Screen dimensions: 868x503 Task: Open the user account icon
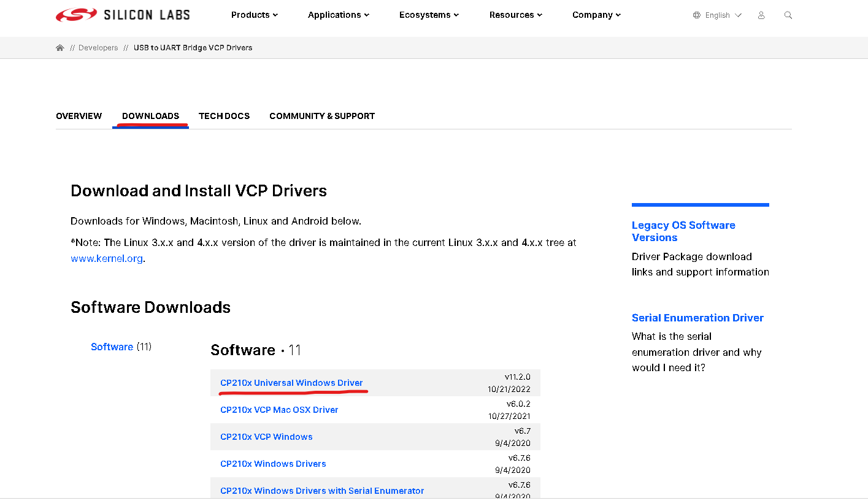point(761,15)
